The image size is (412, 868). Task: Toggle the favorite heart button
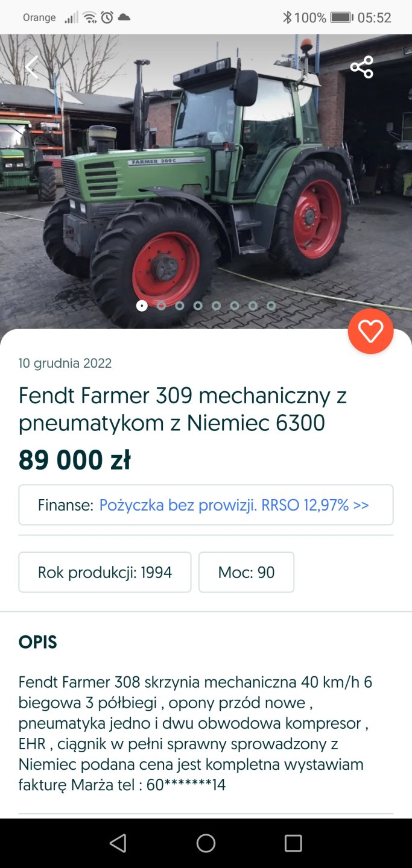pos(370,331)
